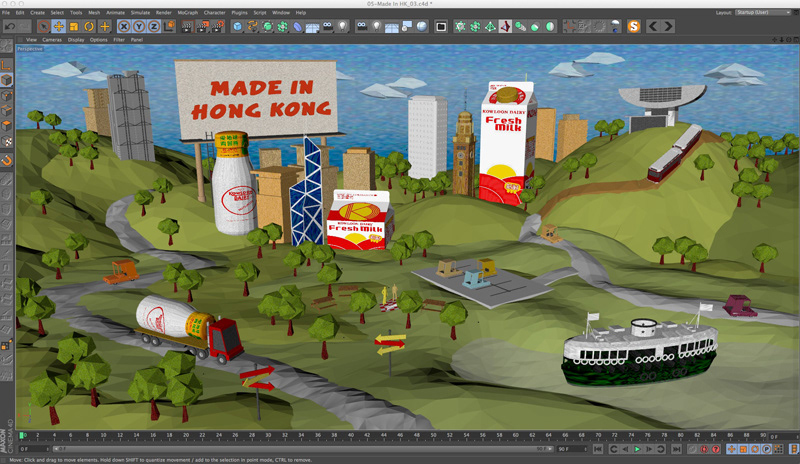Open the spline pen tools icon
Viewport: 800px width, 464px height.
[x=253, y=26]
